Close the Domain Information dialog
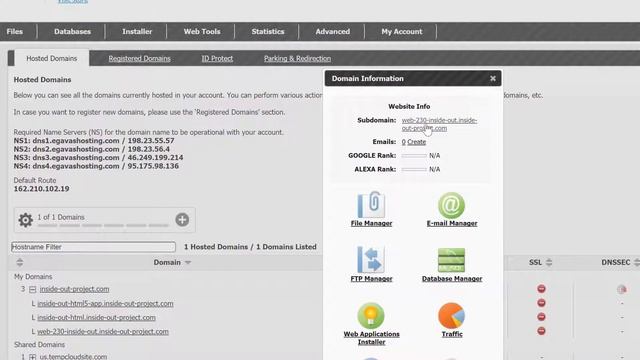Screen dimensions: 640x360 coord(493,78)
